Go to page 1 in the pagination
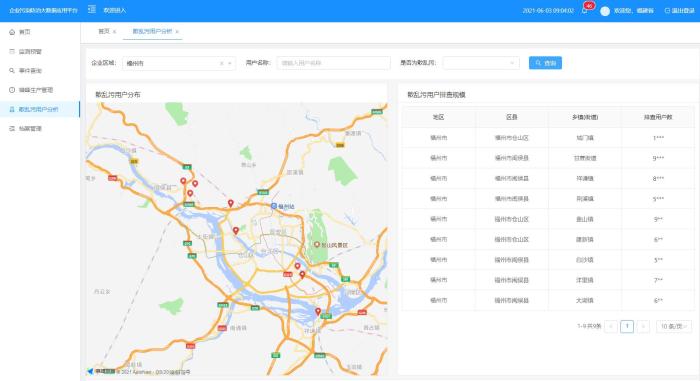 click(627, 327)
